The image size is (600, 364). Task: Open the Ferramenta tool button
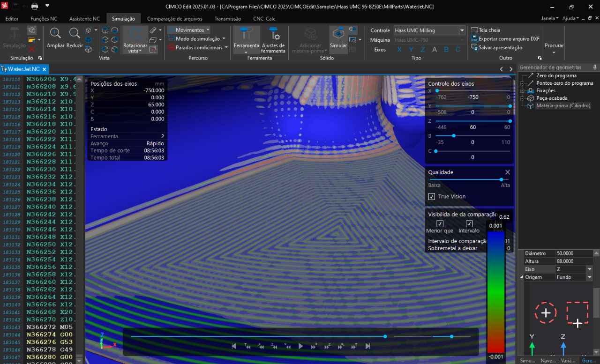point(247,40)
